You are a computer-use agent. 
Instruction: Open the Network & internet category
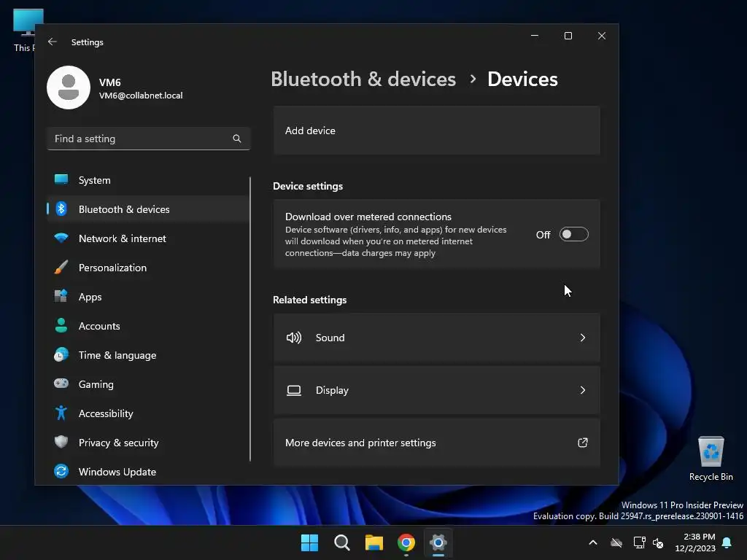pyautogui.click(x=148, y=238)
